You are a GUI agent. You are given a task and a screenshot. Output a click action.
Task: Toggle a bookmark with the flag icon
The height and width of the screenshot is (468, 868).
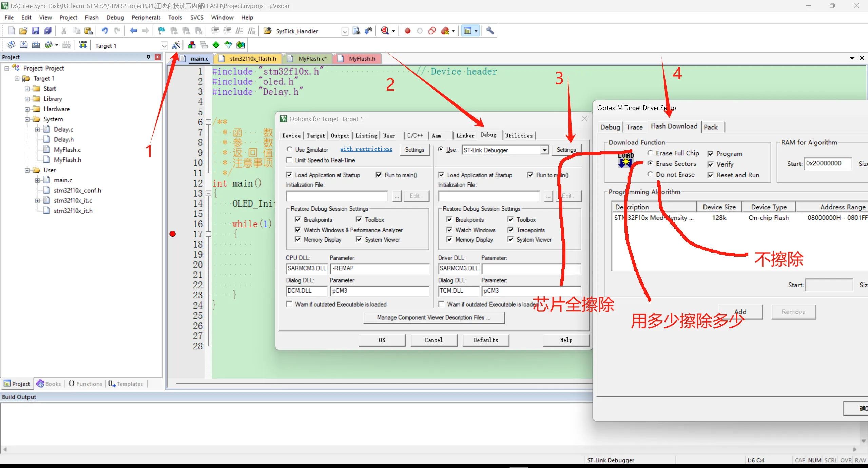click(161, 31)
